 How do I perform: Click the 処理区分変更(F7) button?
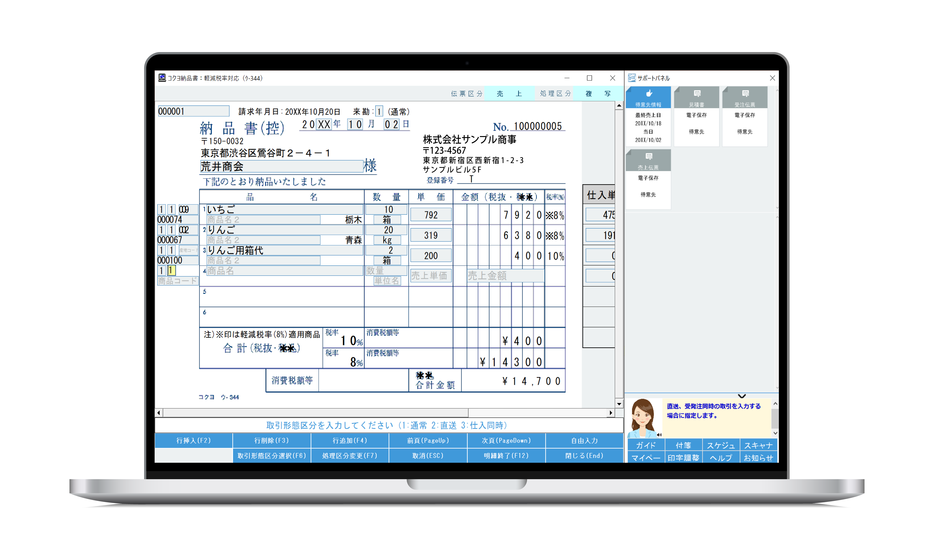[350, 455]
